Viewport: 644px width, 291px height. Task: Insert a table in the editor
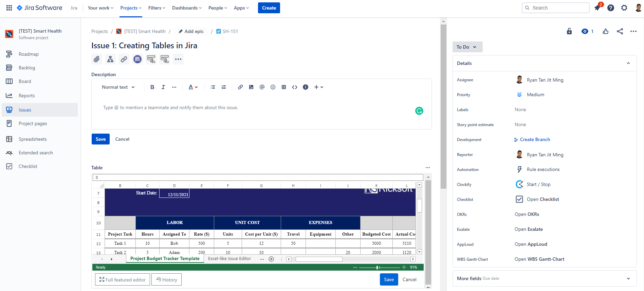click(x=284, y=87)
